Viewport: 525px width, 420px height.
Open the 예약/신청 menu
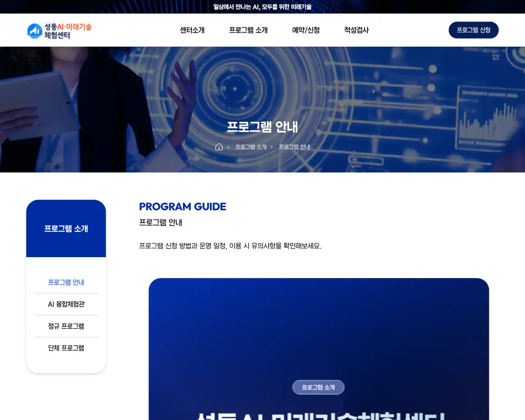306,30
